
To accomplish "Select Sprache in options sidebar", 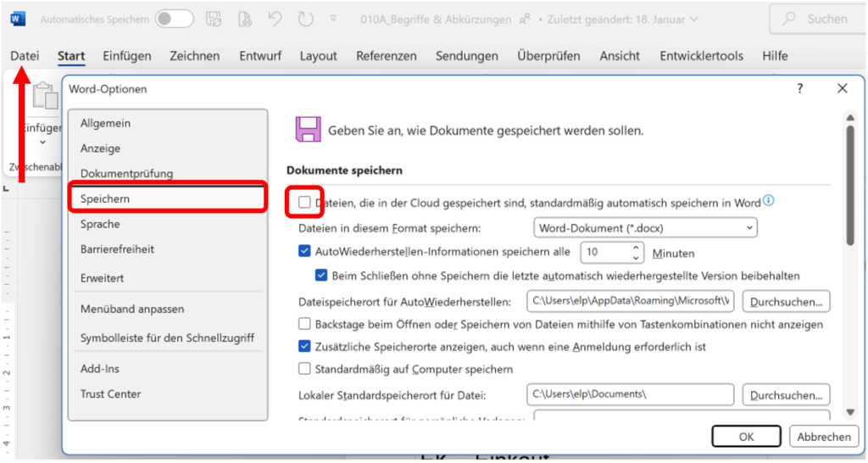I will click(x=167, y=224).
